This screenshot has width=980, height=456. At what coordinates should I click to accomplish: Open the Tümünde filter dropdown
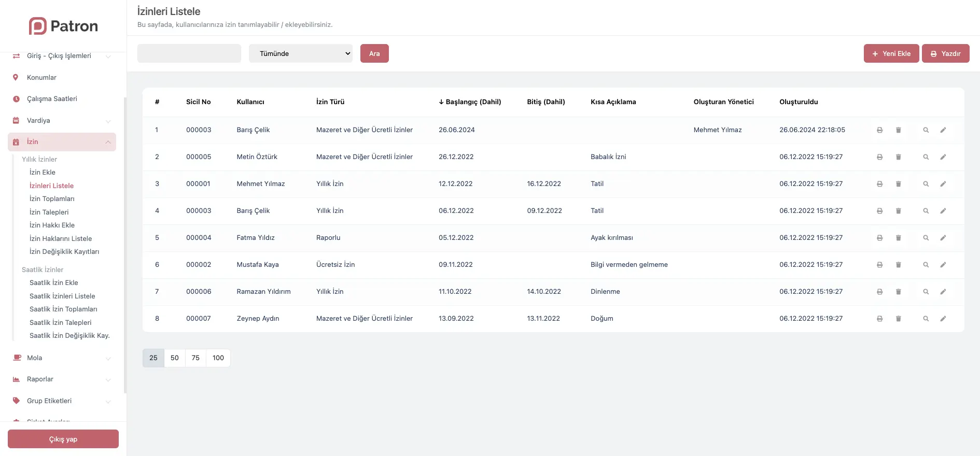(x=300, y=53)
